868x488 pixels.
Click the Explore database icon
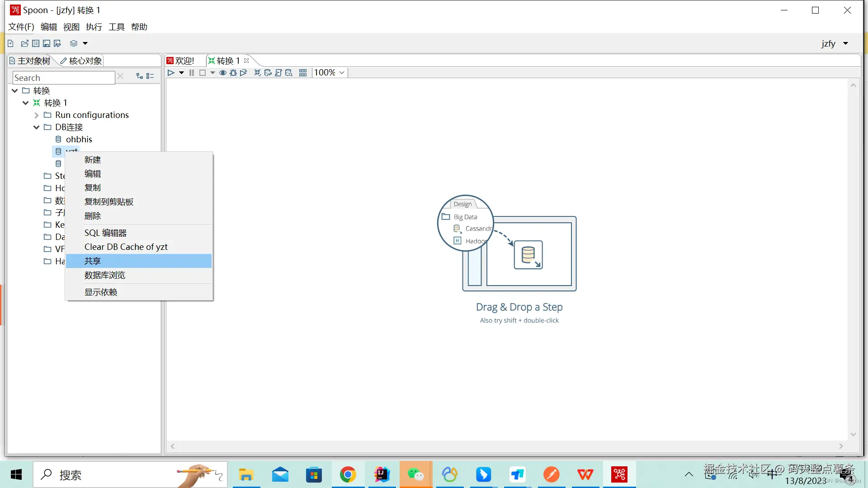(x=289, y=73)
